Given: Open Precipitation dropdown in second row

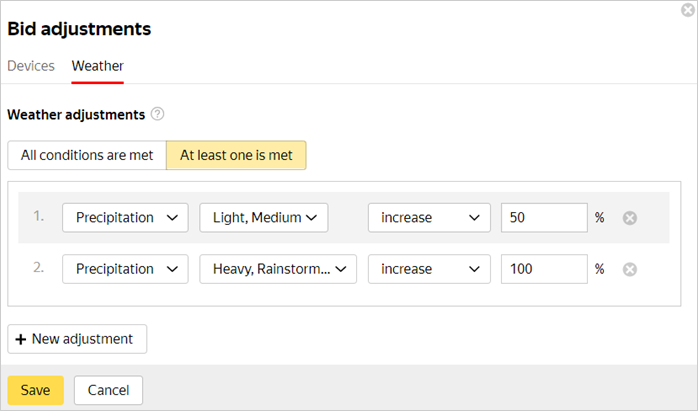Looking at the screenshot, I should click(x=125, y=269).
